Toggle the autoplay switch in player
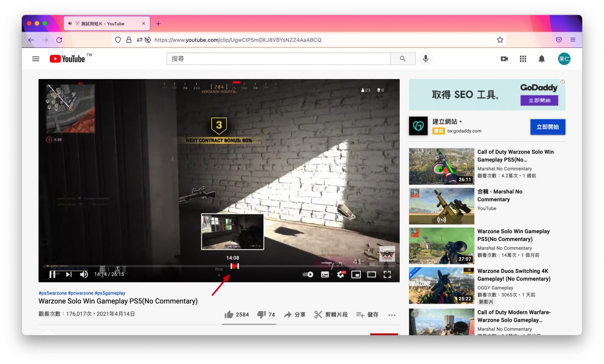Screen dimensions: 604x364 pyautogui.click(x=308, y=274)
